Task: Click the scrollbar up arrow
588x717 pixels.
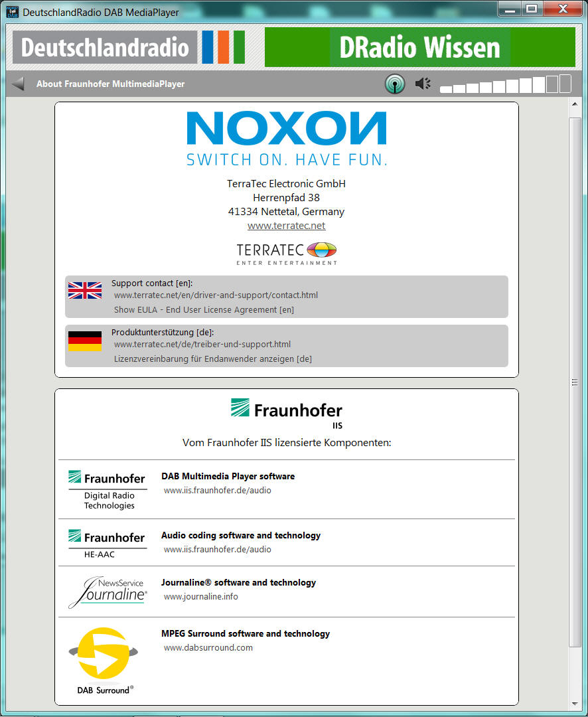Action: [574, 104]
